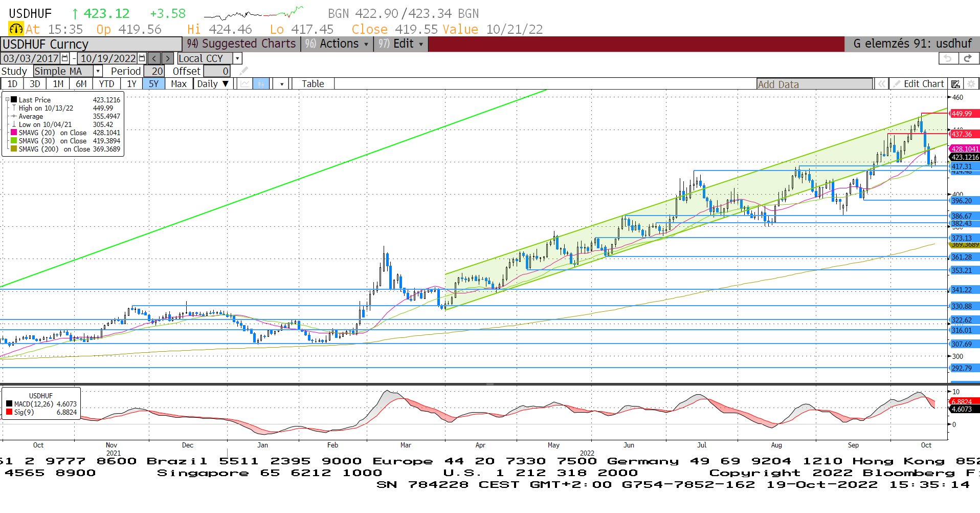The height and width of the screenshot is (513, 980).
Task: Select the 3D range tab
Action: pyautogui.click(x=35, y=84)
